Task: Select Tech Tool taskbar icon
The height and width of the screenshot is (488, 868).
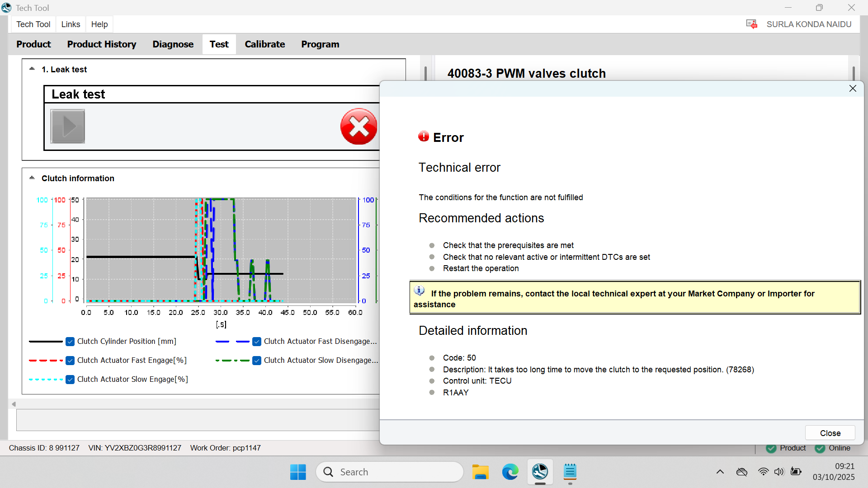Action: pos(540,472)
